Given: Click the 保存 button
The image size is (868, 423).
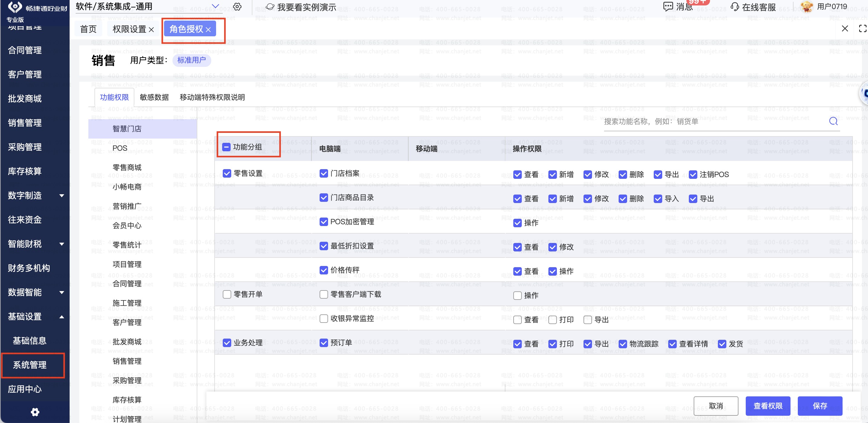Looking at the screenshot, I should (x=820, y=406).
